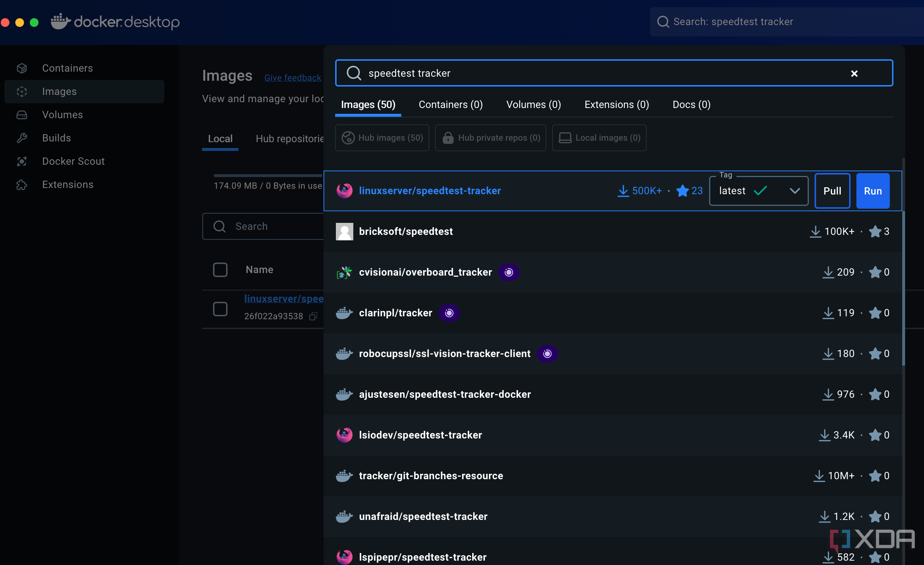Run linuxserver/speedtest-tracker container
Viewport: 924px width, 565px height.
873,191
